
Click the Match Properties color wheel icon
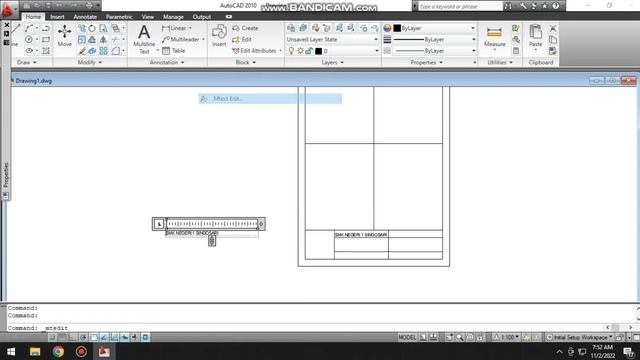[x=387, y=28]
